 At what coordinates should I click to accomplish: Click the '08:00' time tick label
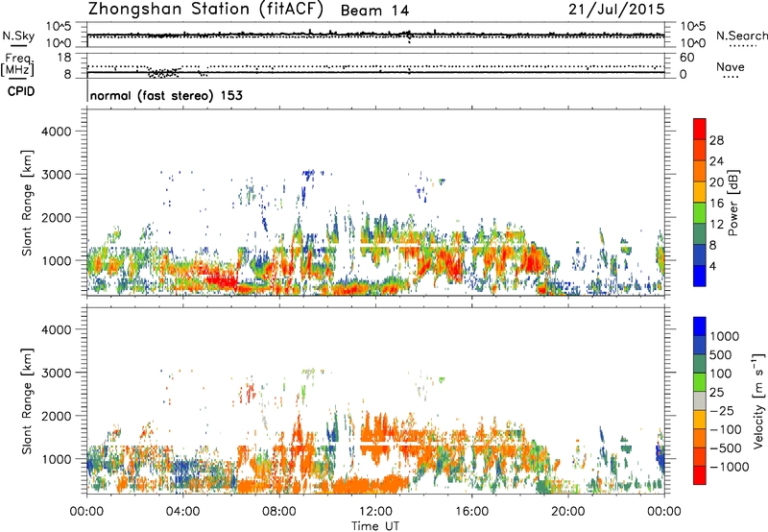(x=279, y=512)
